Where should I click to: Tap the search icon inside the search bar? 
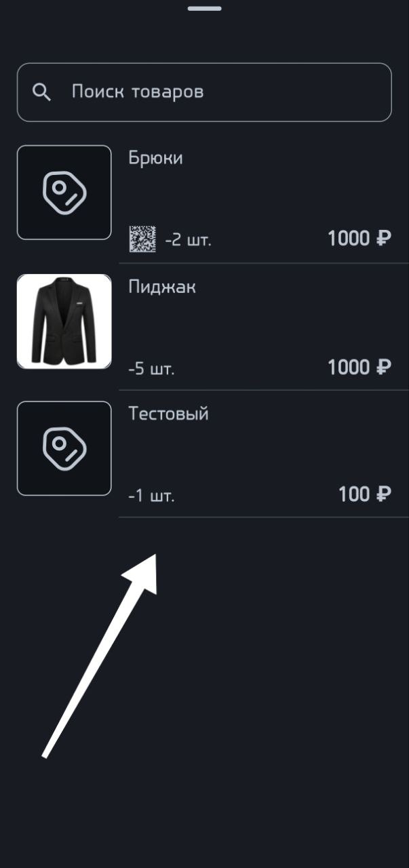pyautogui.click(x=43, y=92)
